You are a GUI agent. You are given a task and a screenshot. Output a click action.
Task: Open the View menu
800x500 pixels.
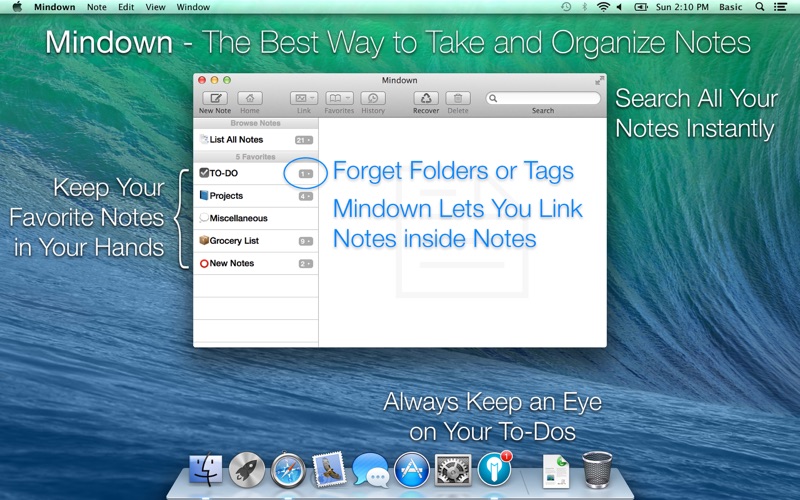156,7
